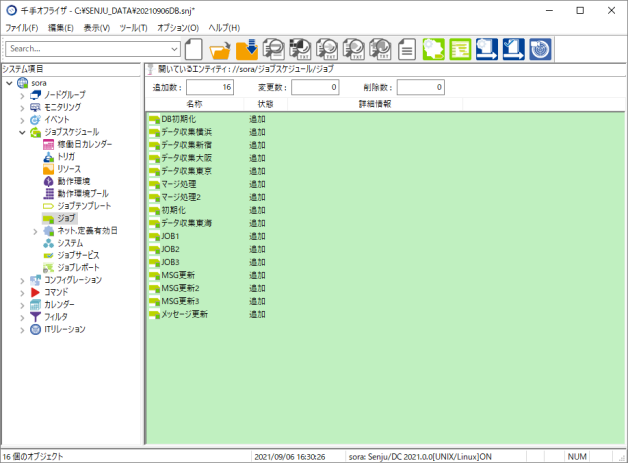Select the DB初期化 job row
The width and height of the screenshot is (628, 463).
coord(178,119)
